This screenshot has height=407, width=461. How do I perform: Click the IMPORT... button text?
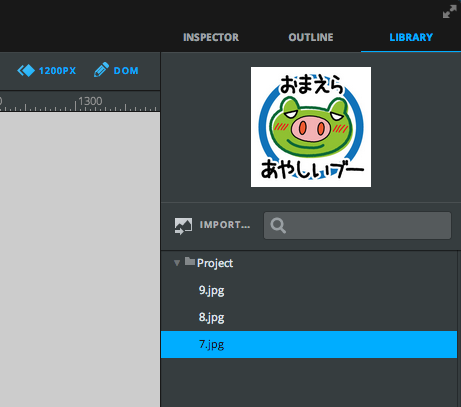(x=225, y=225)
